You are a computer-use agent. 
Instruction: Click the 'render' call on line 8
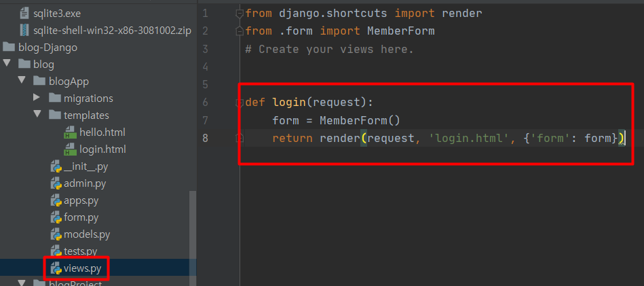point(340,139)
